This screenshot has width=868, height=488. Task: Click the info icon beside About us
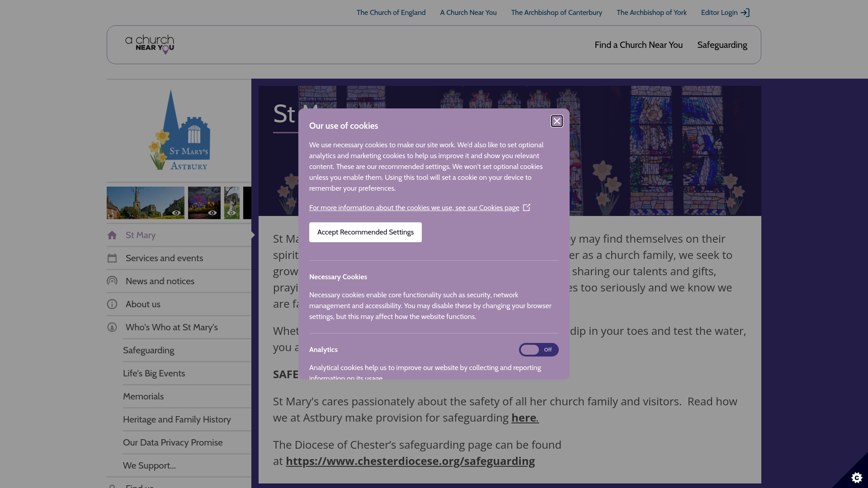(112, 304)
